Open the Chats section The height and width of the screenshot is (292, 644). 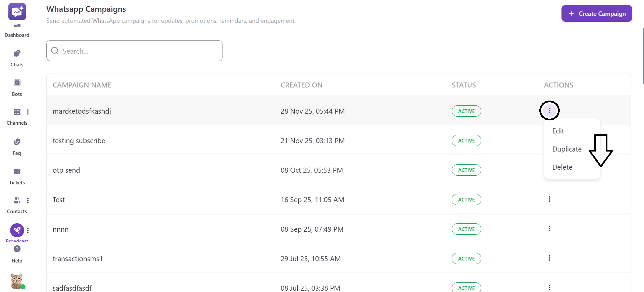click(17, 54)
